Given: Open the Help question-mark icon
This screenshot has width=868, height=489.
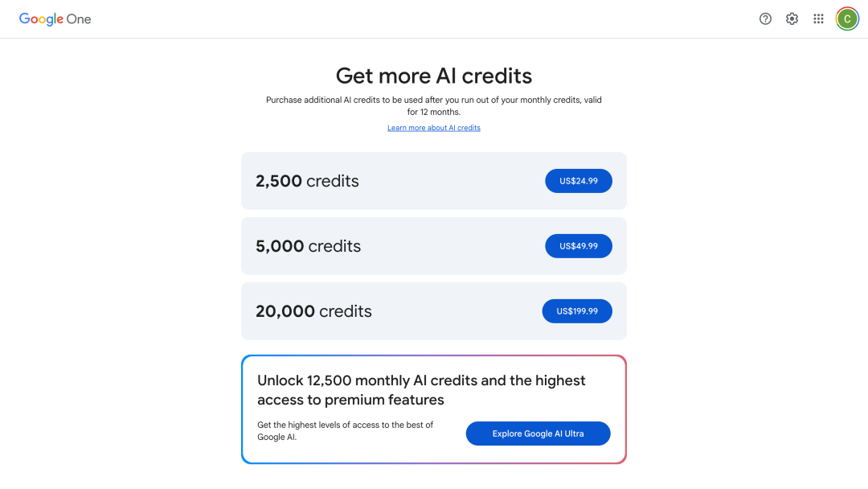Looking at the screenshot, I should 765,18.
